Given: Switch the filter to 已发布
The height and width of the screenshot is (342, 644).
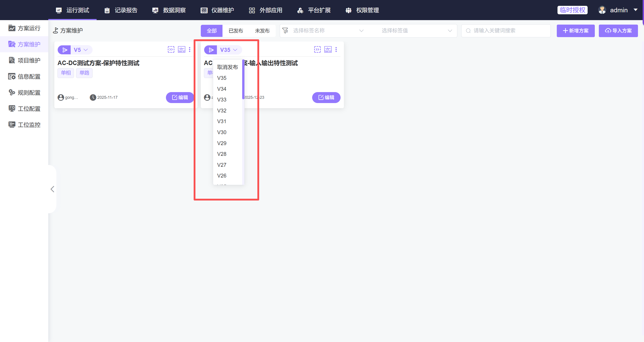Looking at the screenshot, I should [235, 31].
